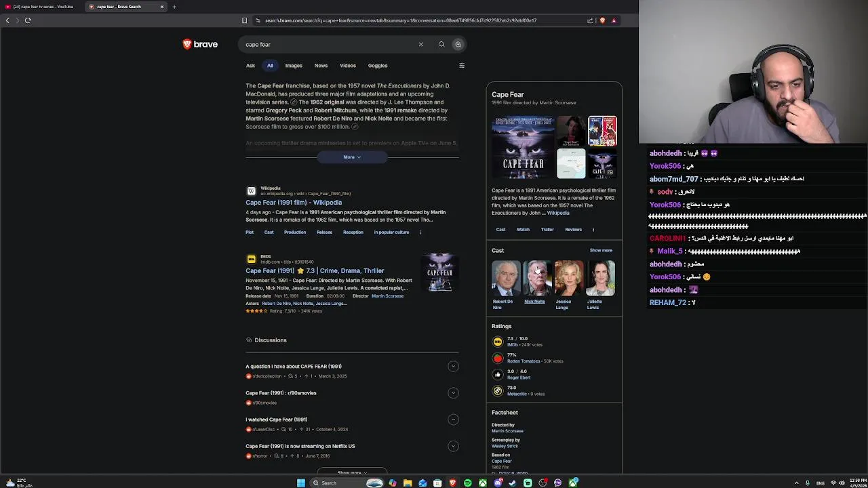This screenshot has height=488, width=868.
Task: Switch to the YouTube 'cape fear tv series' tab
Action: (43, 7)
